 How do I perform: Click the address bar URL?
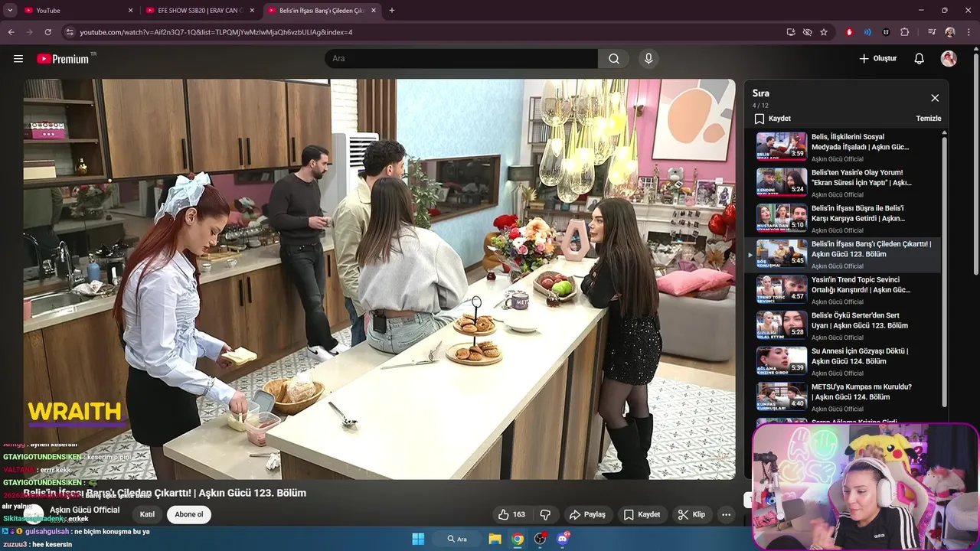[x=216, y=32]
